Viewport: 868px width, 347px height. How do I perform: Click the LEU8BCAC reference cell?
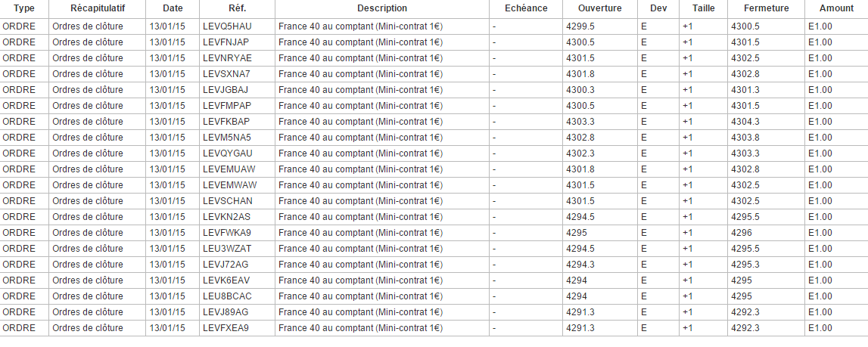tap(227, 296)
